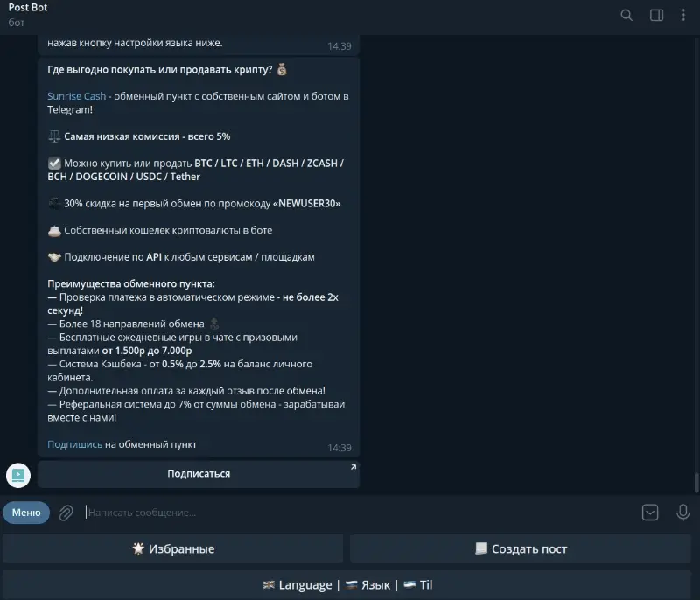Image resolution: width=700 pixels, height=600 pixels.
Task: Open the three-dot more options menu
Action: (683, 16)
